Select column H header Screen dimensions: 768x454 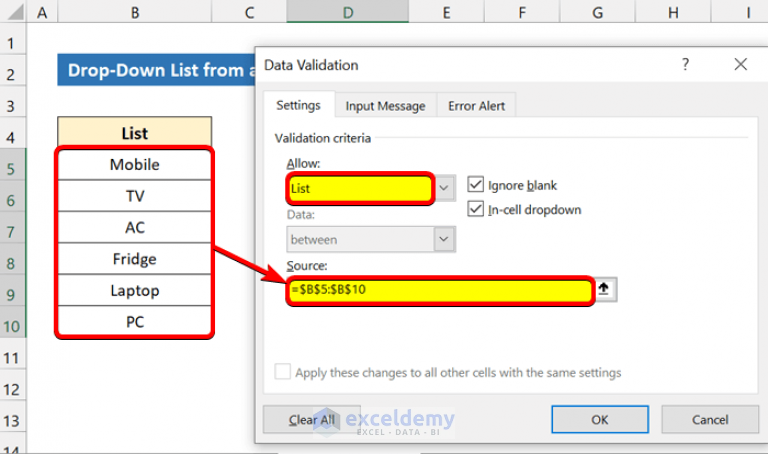pos(673,12)
